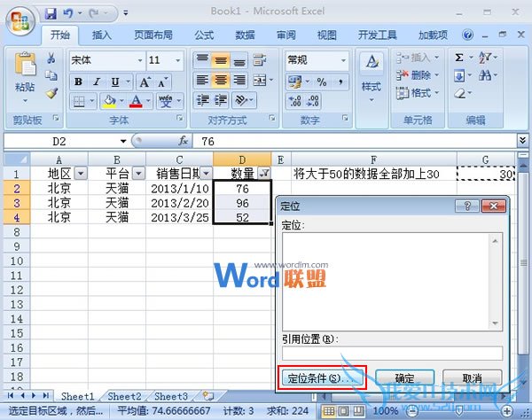Apply yellow fill color bucket

coord(109,101)
